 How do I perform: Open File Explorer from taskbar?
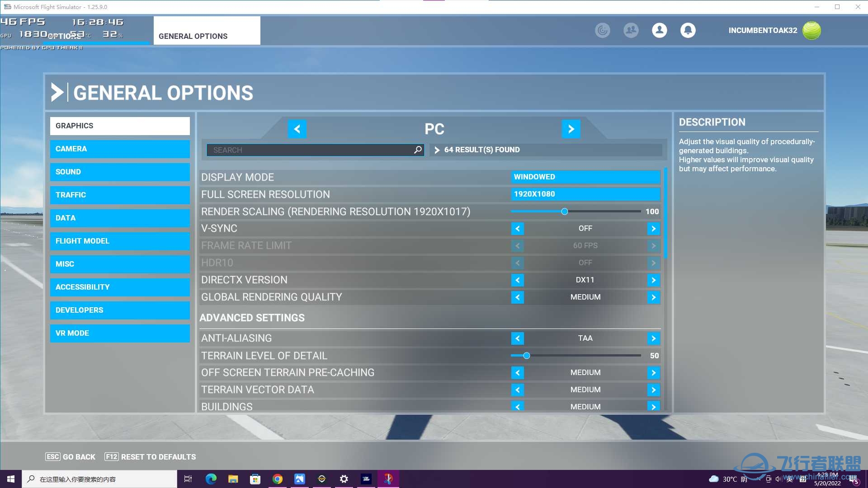coord(233,479)
